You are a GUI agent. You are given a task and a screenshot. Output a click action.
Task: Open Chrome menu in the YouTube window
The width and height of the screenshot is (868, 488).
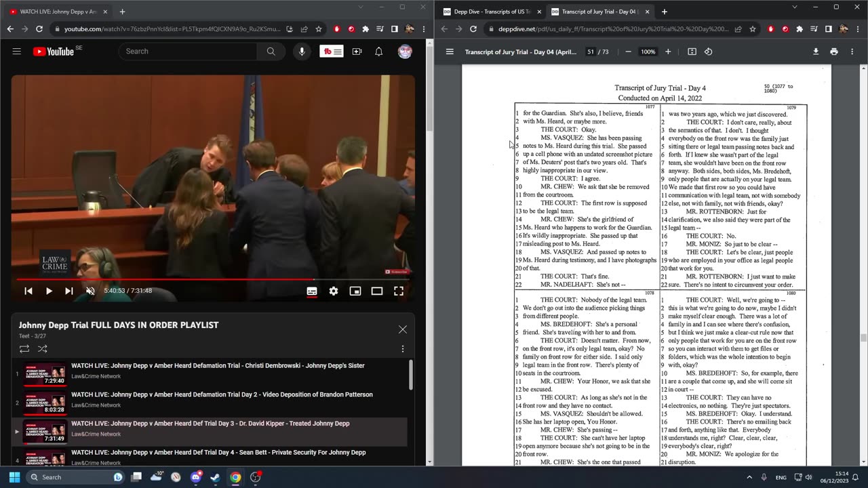click(425, 29)
